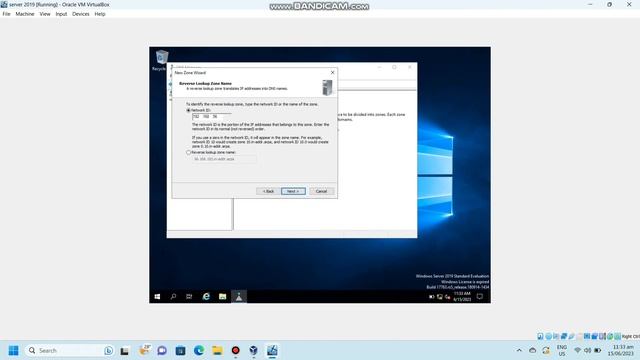The image size is (640, 360).
Task: Open the VirtualBox Input menu
Action: click(61, 14)
